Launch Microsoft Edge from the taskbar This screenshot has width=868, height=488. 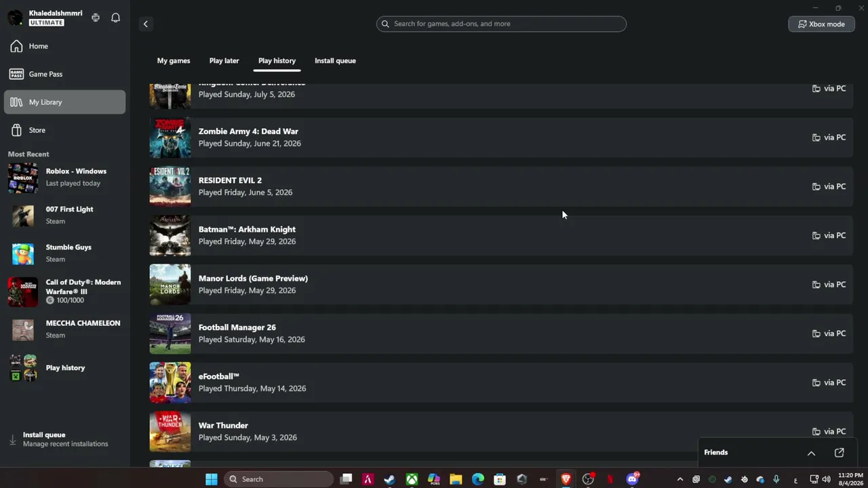[478, 479]
